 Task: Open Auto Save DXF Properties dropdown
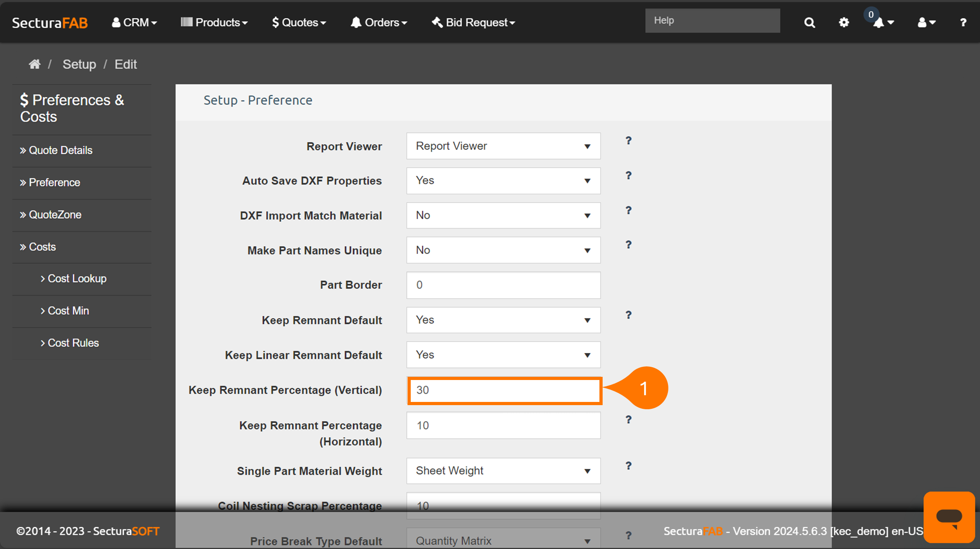[503, 181]
